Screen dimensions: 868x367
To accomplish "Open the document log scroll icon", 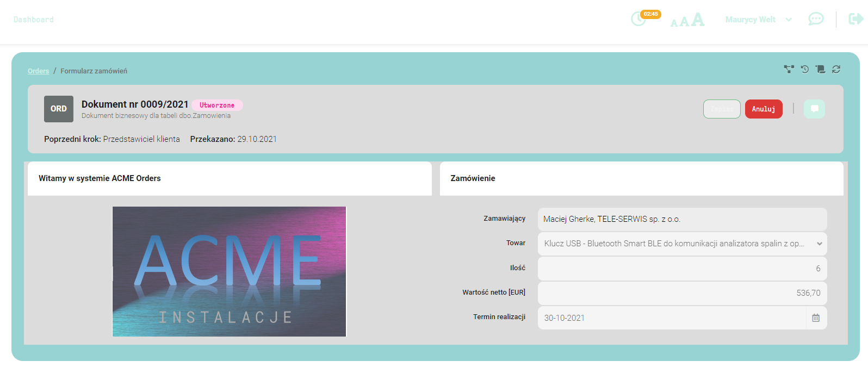I will [821, 69].
